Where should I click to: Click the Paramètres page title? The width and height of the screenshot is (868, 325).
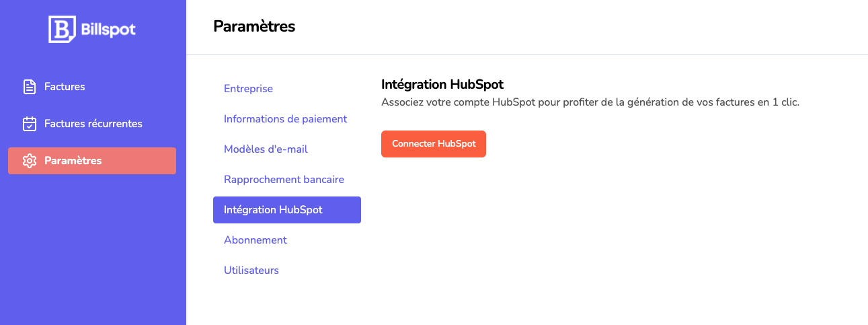(254, 27)
